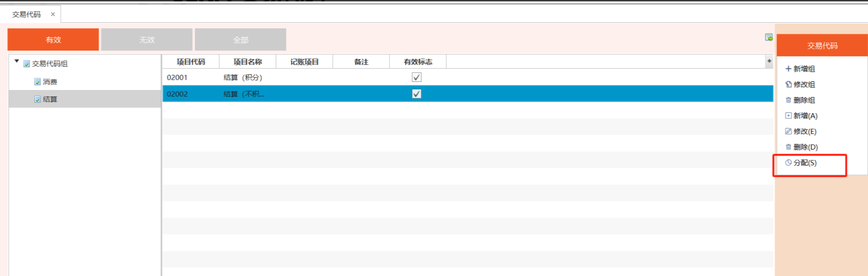The width and height of the screenshot is (868, 276).
Task: Click the 修改组 edit icon
Action: pyautogui.click(x=788, y=84)
